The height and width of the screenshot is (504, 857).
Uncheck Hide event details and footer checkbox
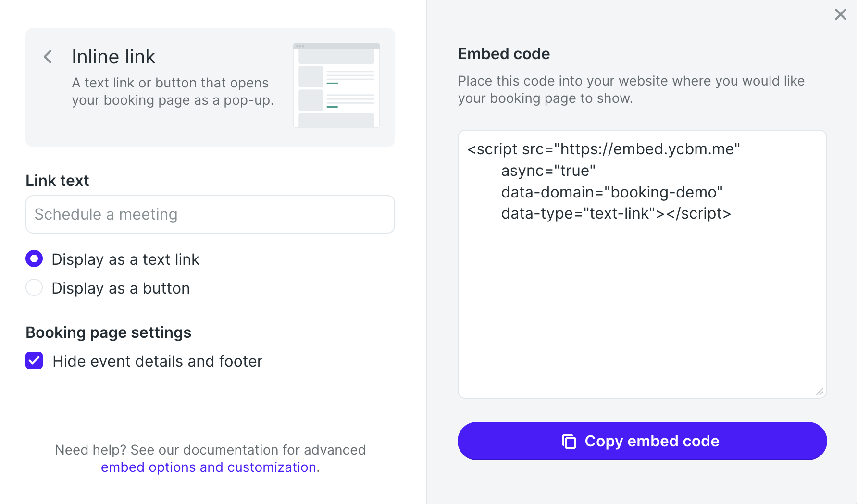point(34,361)
